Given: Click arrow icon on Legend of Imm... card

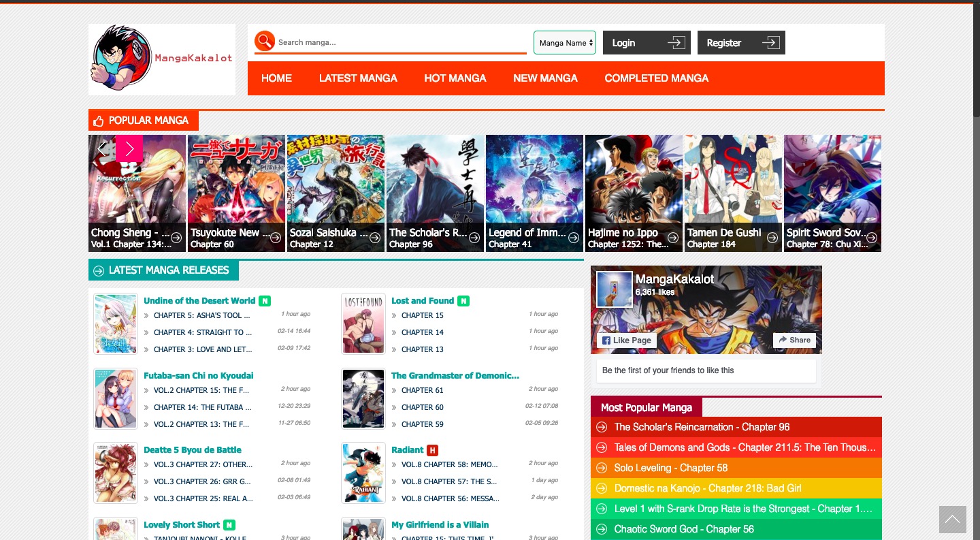Looking at the screenshot, I should tap(574, 238).
